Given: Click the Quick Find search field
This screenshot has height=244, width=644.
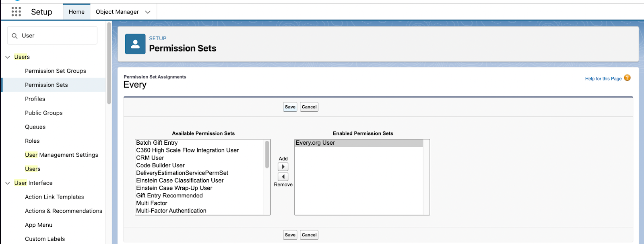Looking at the screenshot, I should tap(52, 35).
